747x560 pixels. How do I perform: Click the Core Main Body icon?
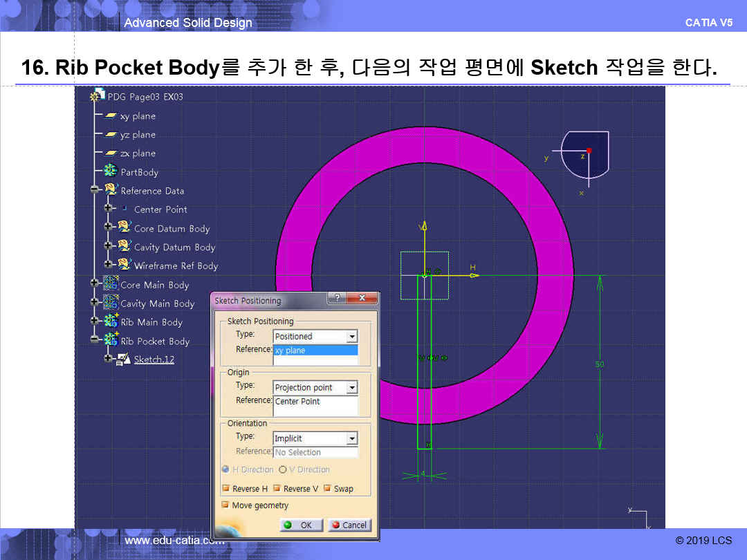tap(111, 284)
